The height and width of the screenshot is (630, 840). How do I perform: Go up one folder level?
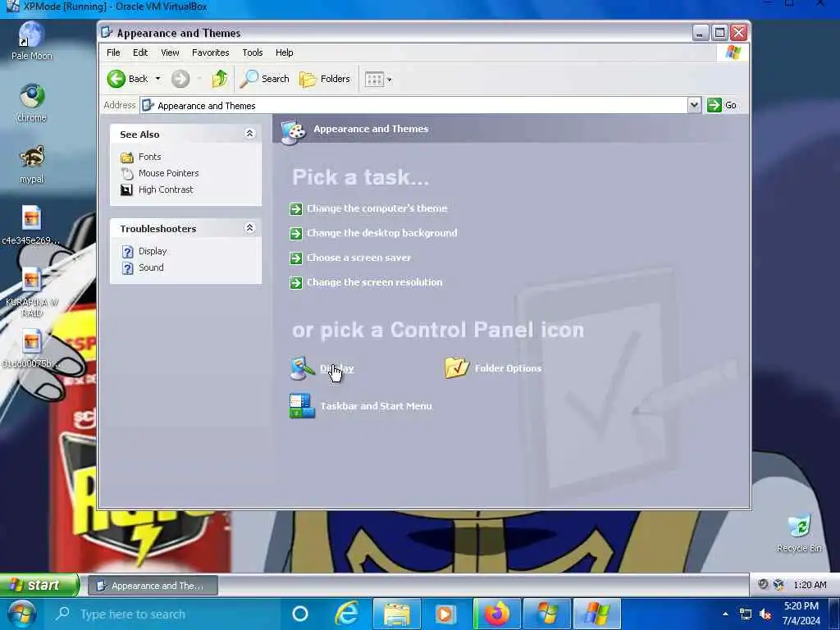220,79
